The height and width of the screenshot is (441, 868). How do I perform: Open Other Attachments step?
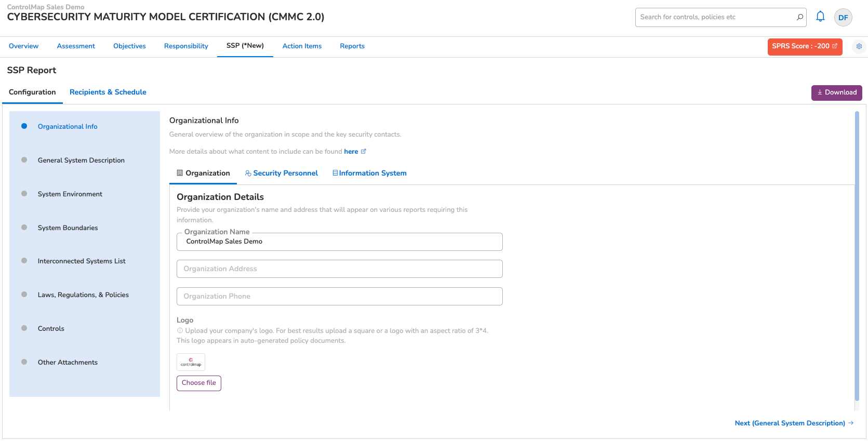click(x=68, y=363)
